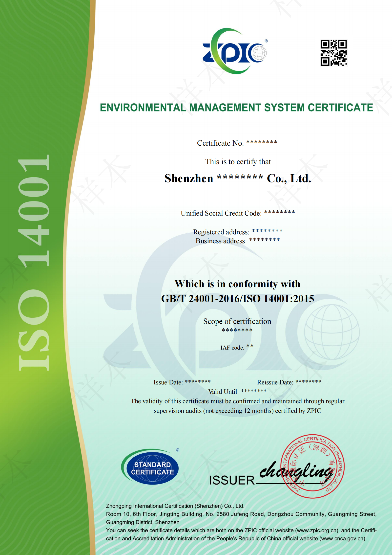Click the Shenzhen Co., Ltd. company name
This screenshot has height=555, width=392.
(x=238, y=178)
